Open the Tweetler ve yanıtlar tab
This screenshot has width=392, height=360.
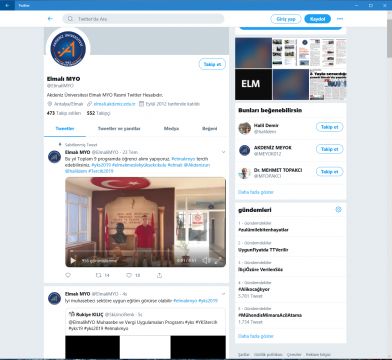(x=119, y=128)
